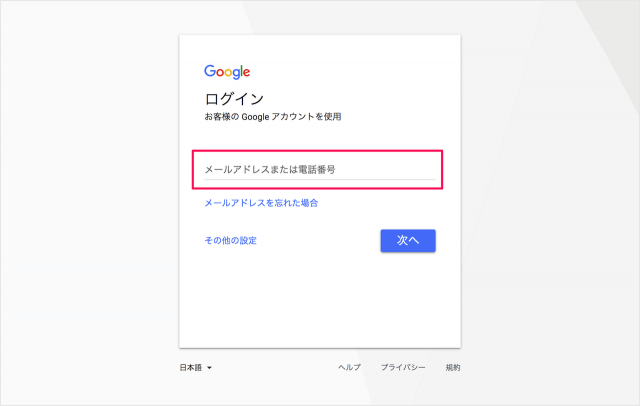Click the お客様の Google アカウントを使用 subtitle

pos(273,117)
